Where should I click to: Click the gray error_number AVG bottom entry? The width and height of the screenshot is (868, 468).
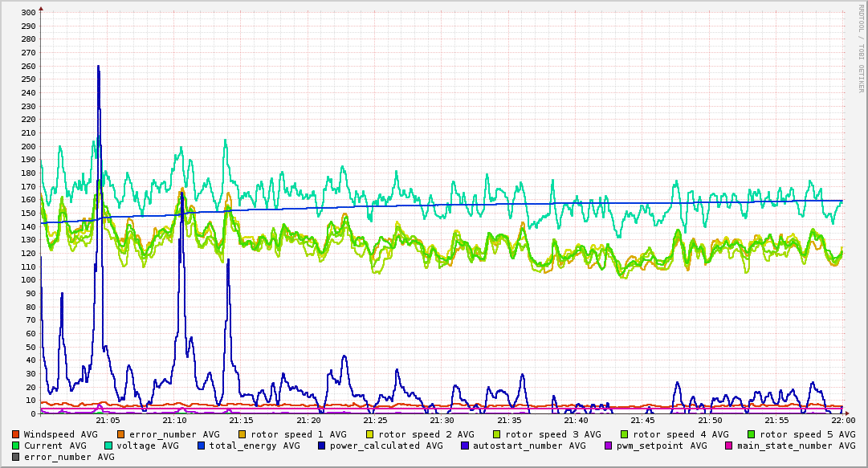(63, 457)
